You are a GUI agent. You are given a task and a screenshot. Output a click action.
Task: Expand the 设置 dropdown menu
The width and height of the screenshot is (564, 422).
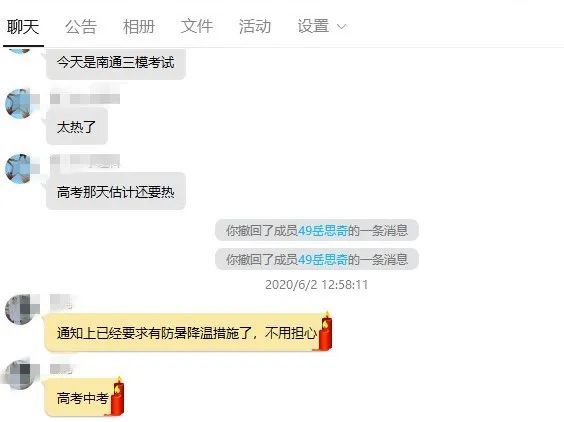(x=322, y=27)
